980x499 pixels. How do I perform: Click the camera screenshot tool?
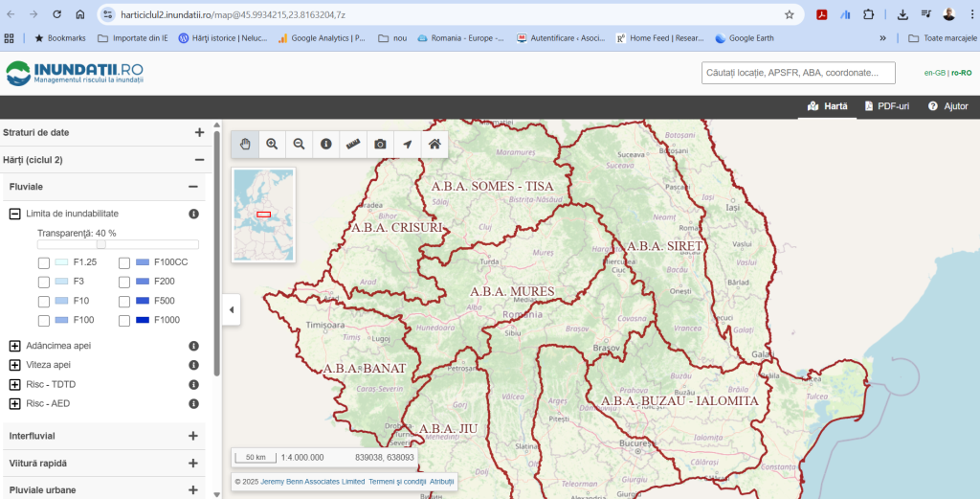[380, 144]
